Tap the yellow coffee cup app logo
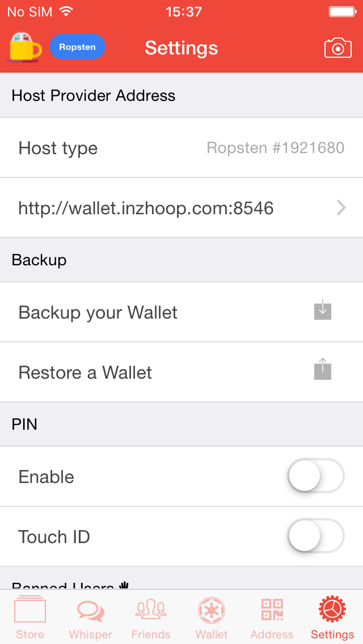 (26, 48)
